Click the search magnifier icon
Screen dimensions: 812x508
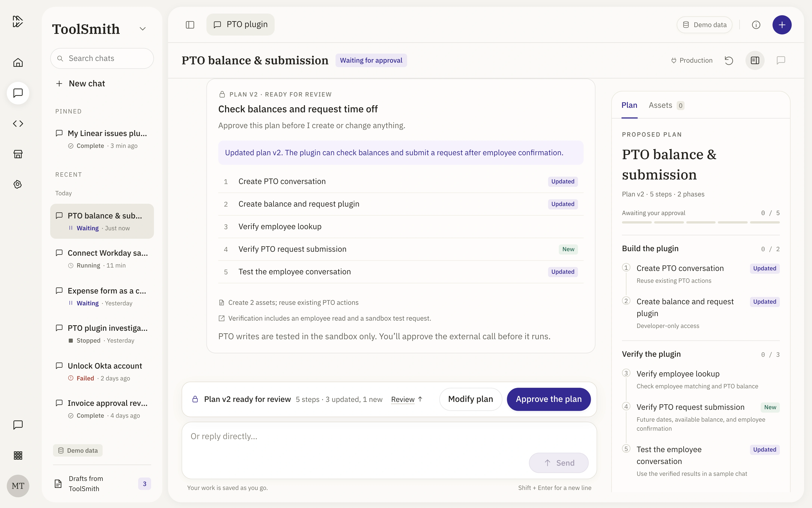point(60,59)
